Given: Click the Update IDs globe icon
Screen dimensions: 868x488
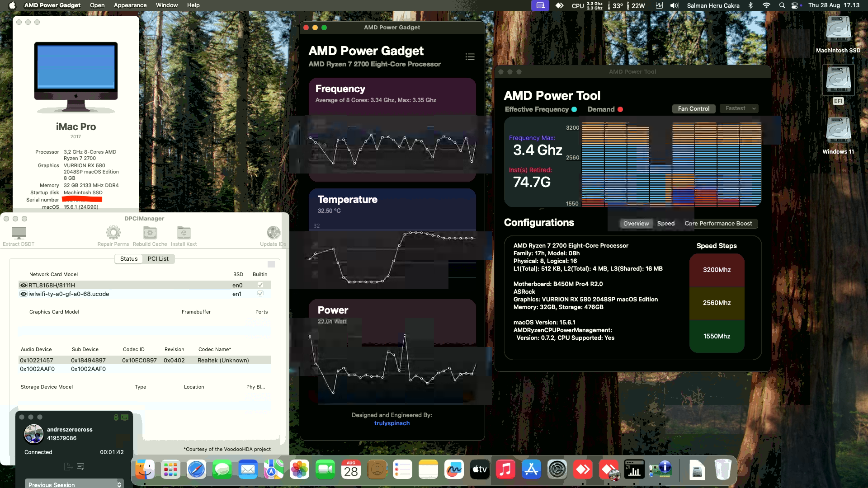Looking at the screenshot, I should pyautogui.click(x=273, y=233).
